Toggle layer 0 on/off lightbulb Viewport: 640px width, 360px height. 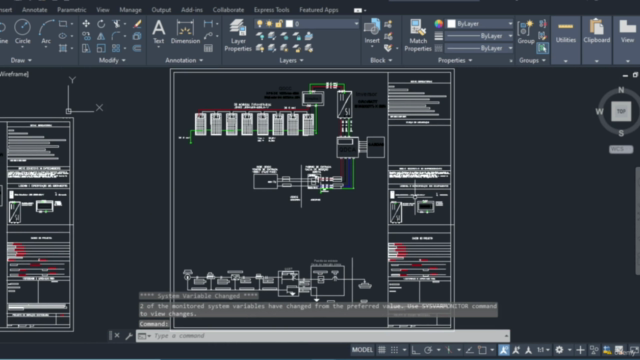tap(260, 24)
